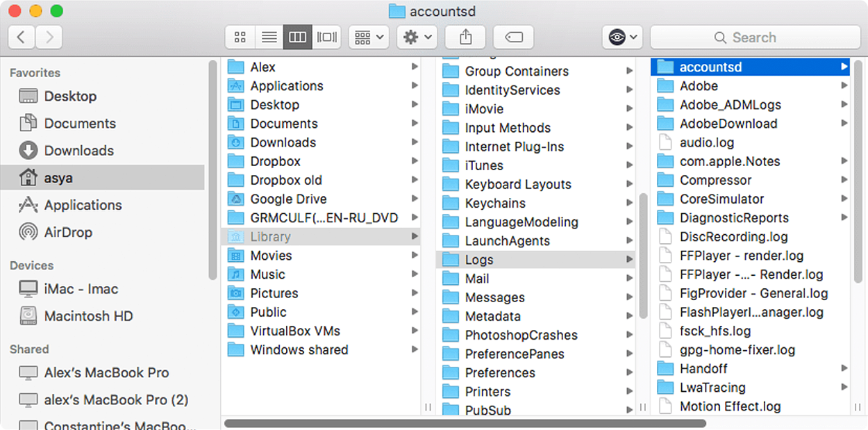Select the PhotoshopCrashes folder

537,335
